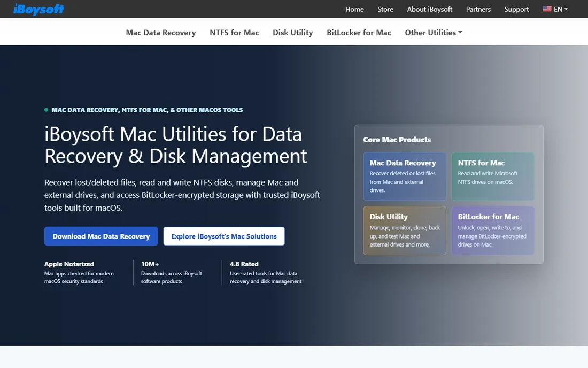This screenshot has height=368, width=588.
Task: Select Disk Utility in navigation bar
Action: (292, 33)
